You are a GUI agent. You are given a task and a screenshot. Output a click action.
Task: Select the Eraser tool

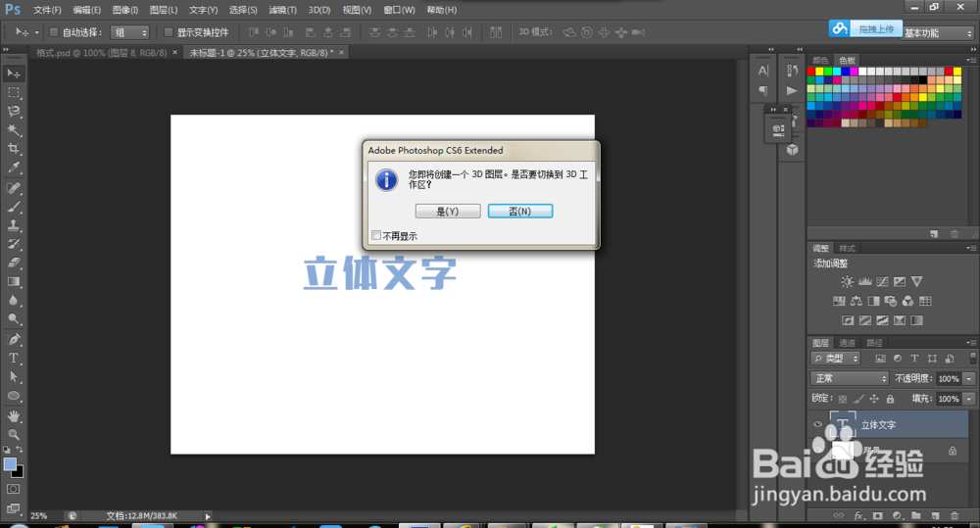13,263
